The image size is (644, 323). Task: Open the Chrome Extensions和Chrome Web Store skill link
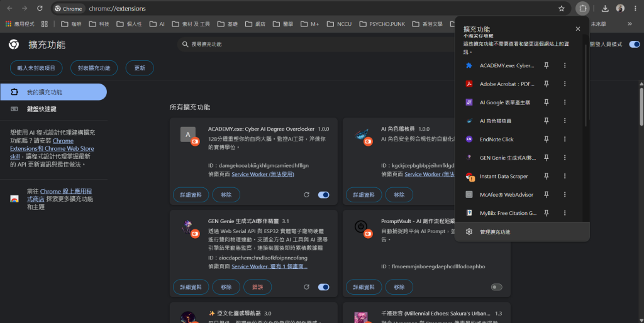point(52,148)
